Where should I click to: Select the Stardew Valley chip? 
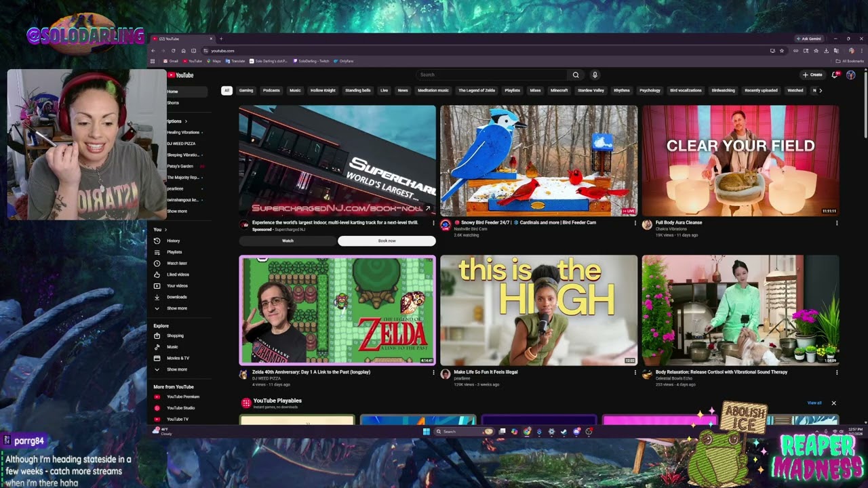[591, 90]
